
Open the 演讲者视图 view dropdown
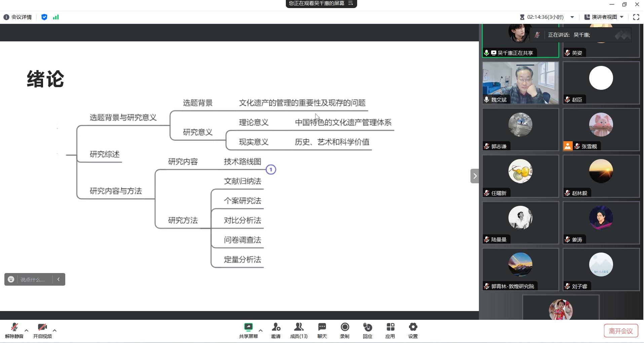tap(604, 17)
